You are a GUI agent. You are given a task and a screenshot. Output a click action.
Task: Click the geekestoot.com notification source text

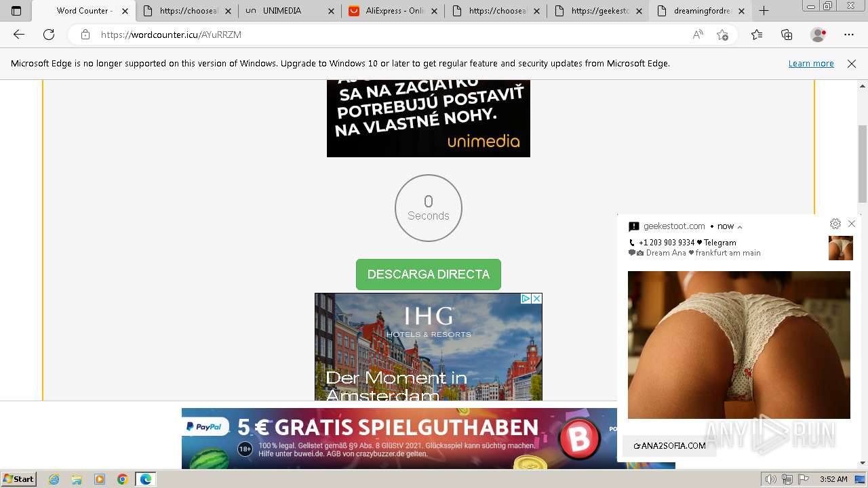(674, 226)
